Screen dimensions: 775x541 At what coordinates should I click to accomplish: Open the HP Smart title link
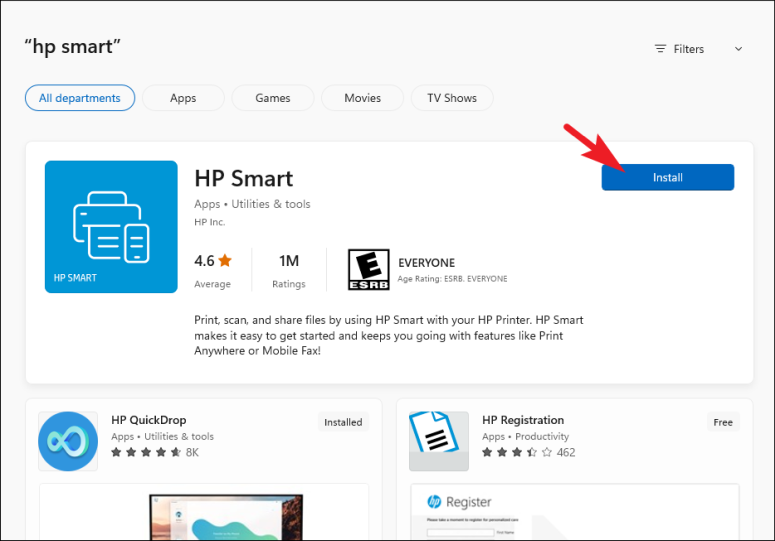click(x=244, y=178)
